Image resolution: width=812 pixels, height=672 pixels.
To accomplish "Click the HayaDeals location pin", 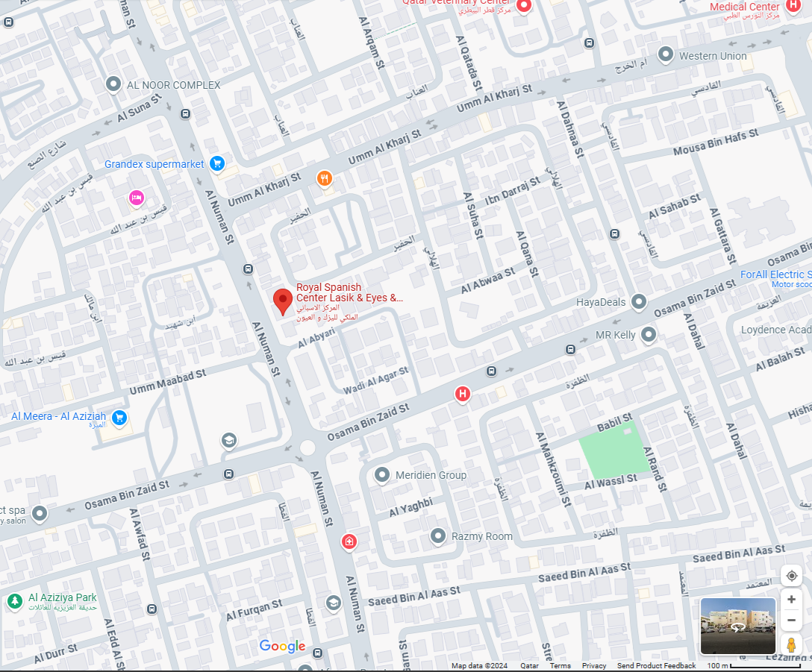I will click(x=639, y=302).
